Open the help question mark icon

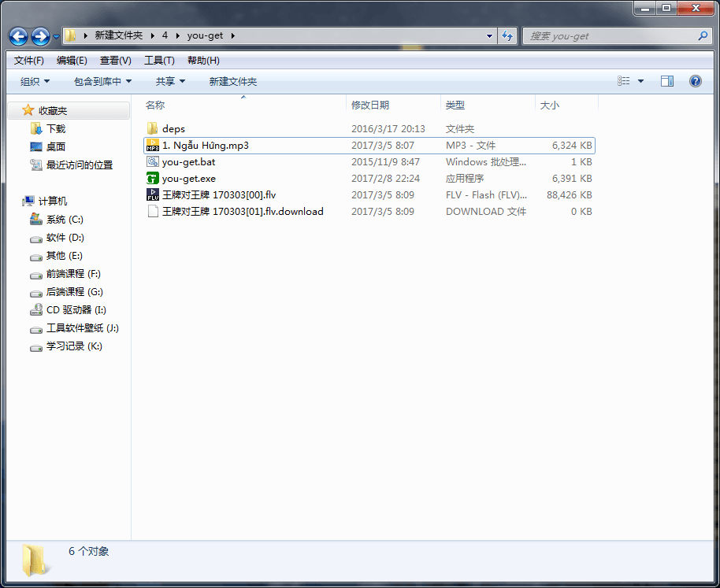coord(696,81)
